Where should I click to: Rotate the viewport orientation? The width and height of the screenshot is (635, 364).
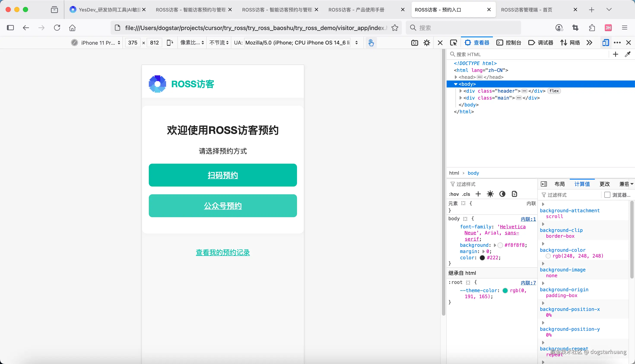click(170, 43)
